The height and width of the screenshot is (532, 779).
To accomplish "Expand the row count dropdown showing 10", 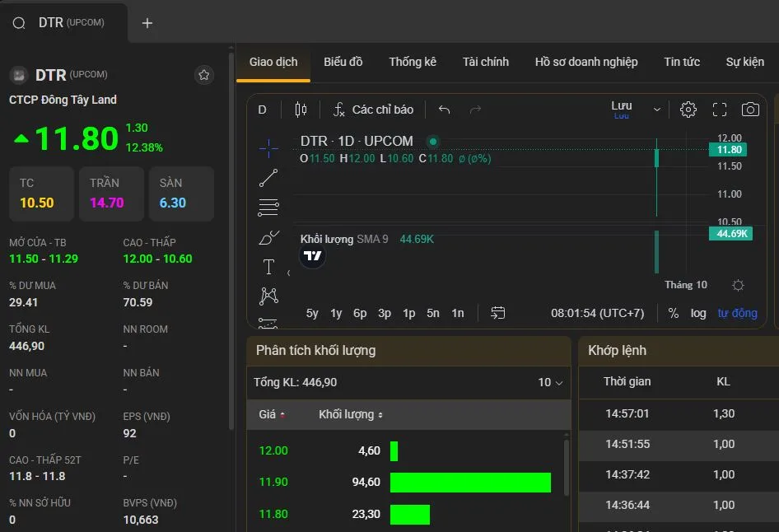I will [550, 382].
